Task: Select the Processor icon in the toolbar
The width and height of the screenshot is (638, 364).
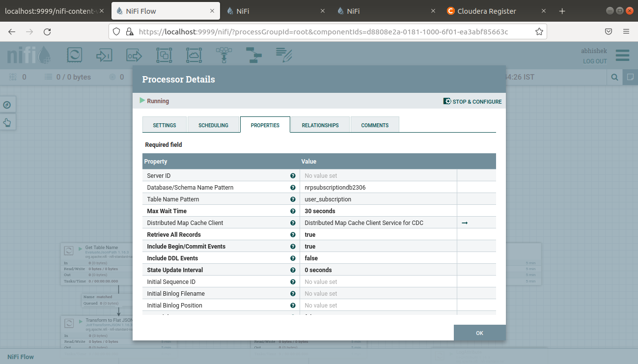Action: [74, 55]
